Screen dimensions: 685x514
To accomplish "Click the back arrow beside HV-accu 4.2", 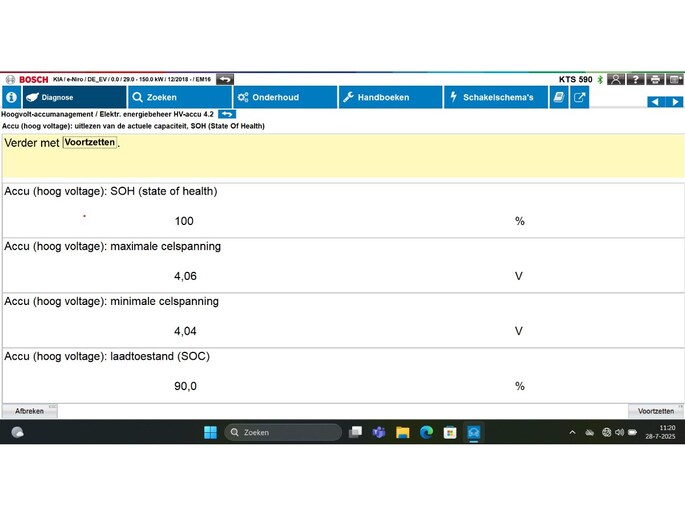I will (227, 114).
